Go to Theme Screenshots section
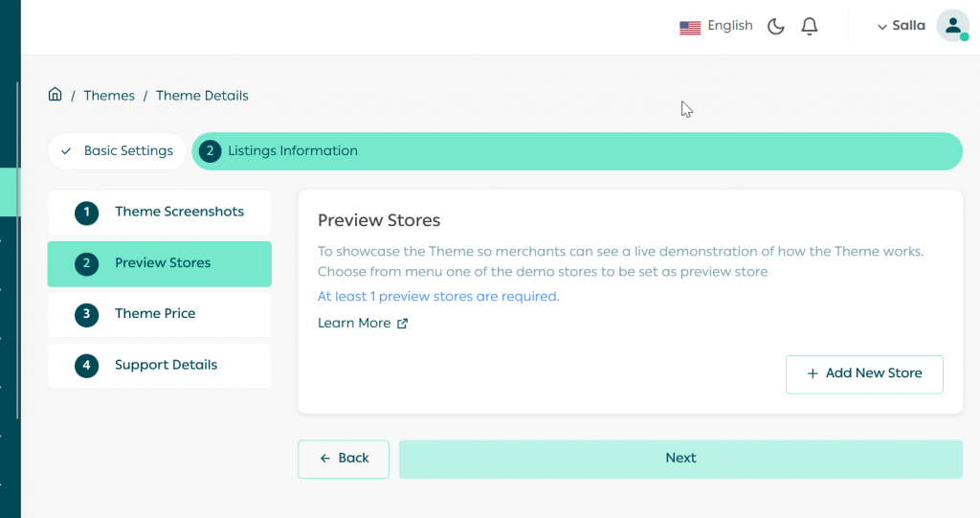 pyautogui.click(x=179, y=212)
